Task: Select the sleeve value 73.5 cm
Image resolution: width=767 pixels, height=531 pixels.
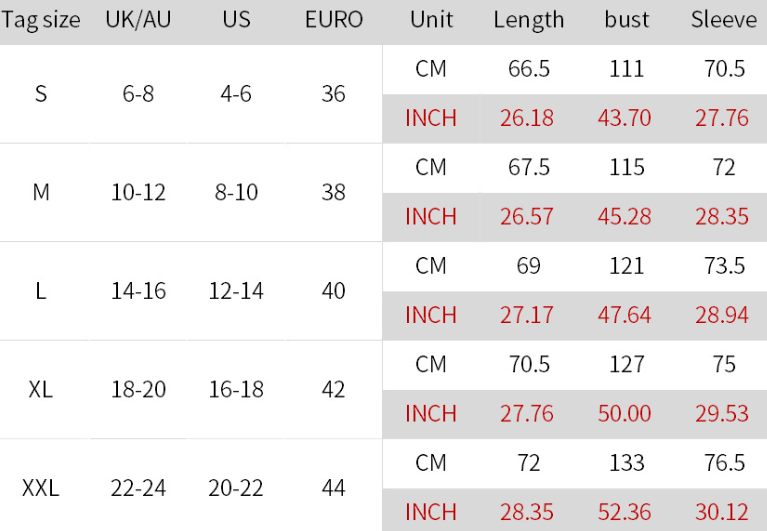Action: point(724,266)
